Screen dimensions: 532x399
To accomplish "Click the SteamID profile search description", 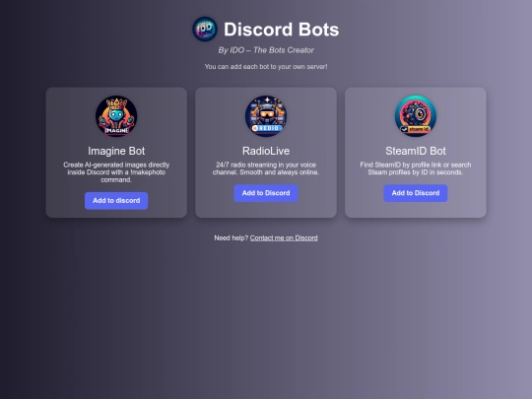I will [416, 168].
